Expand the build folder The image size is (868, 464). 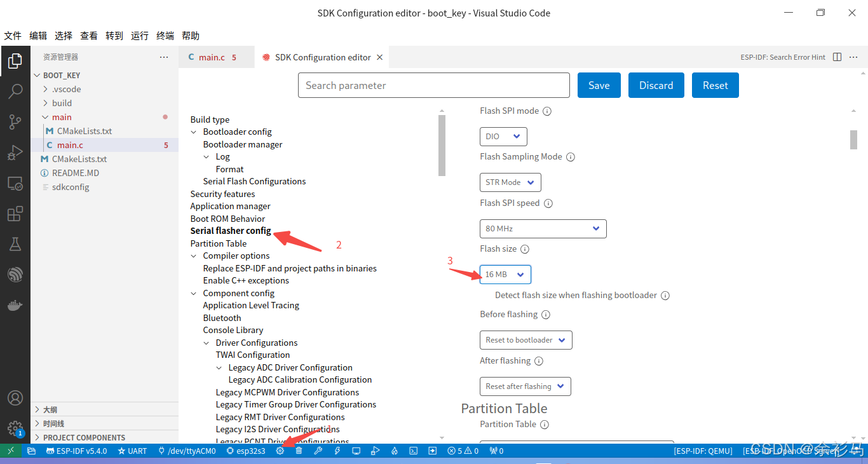(45, 103)
